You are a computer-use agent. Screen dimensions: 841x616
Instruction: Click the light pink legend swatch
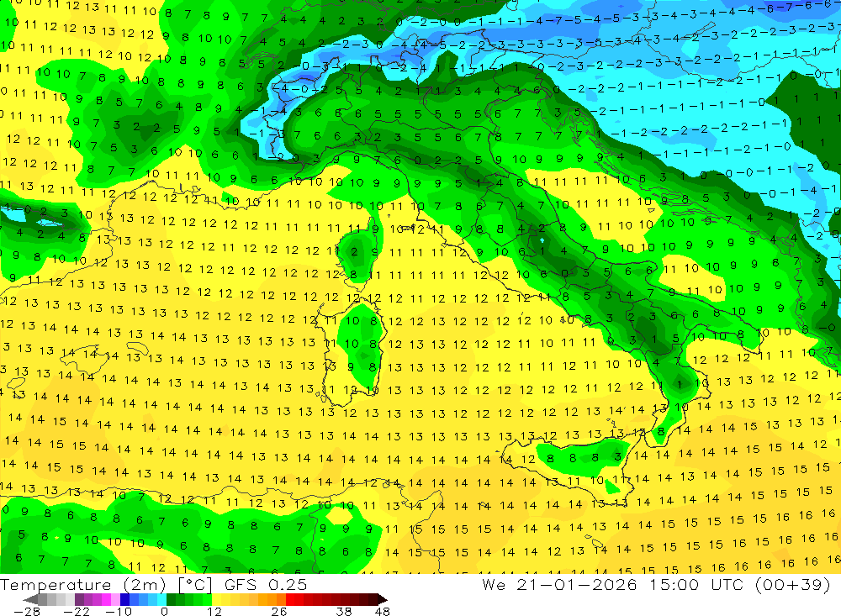point(115,600)
